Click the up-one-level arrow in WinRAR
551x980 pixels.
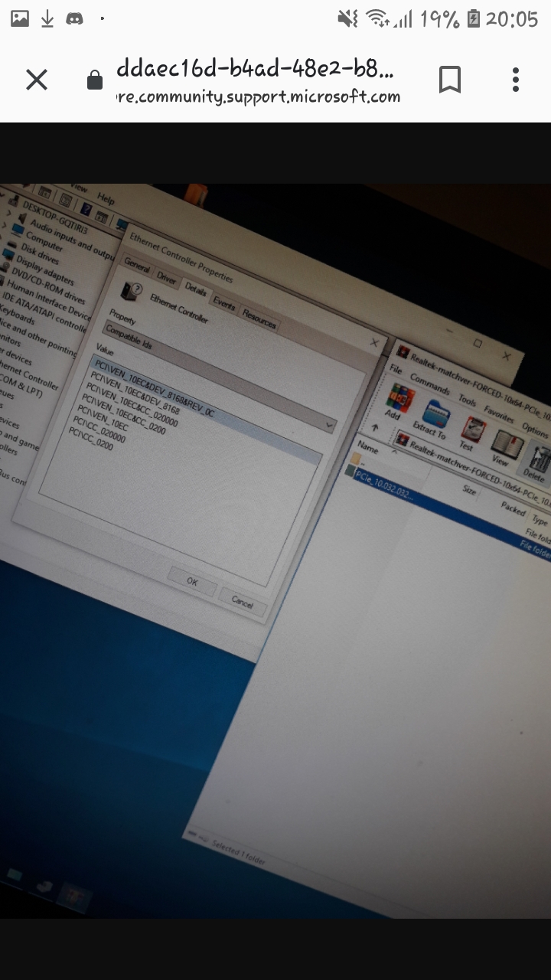374,426
